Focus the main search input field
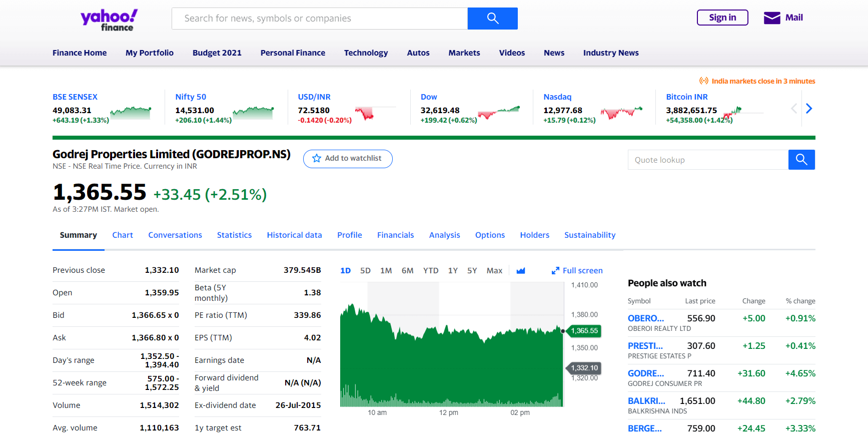The image size is (868, 435). (x=320, y=19)
